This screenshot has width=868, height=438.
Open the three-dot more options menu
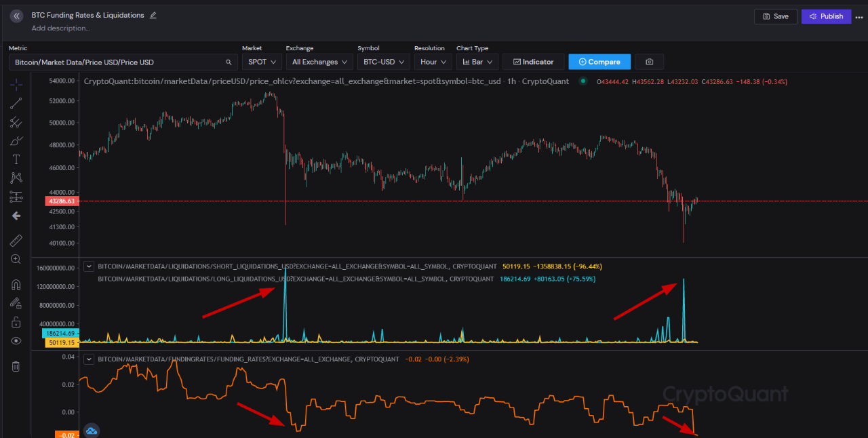pos(859,17)
